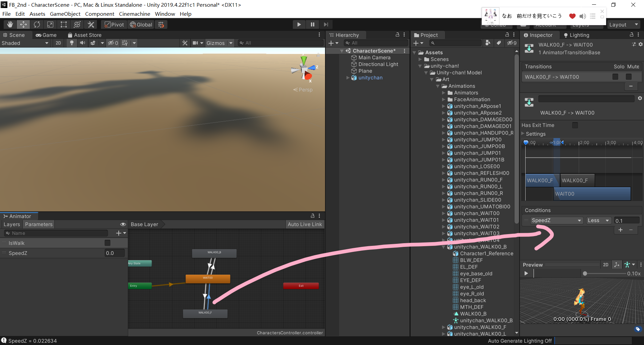Toggle grid snapping icon in toolbar
Viewport: 644px width, 345px height.
click(x=161, y=24)
